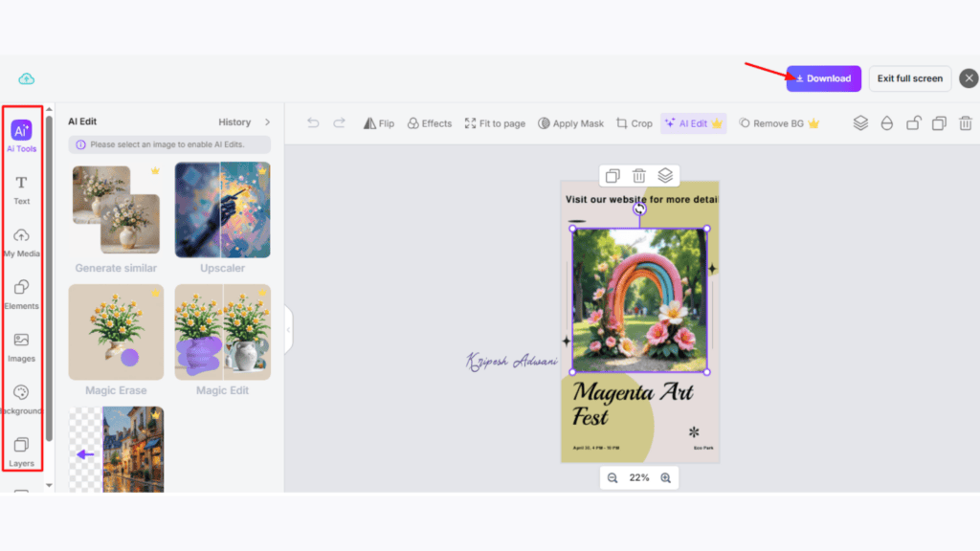Open the Effects tool
Screen dimensions: 980x551
(429, 122)
